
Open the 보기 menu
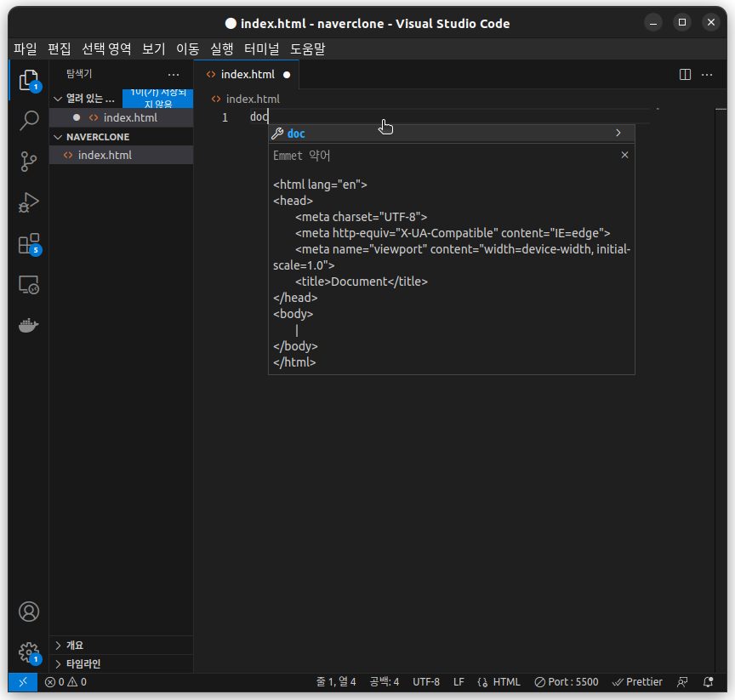click(154, 48)
